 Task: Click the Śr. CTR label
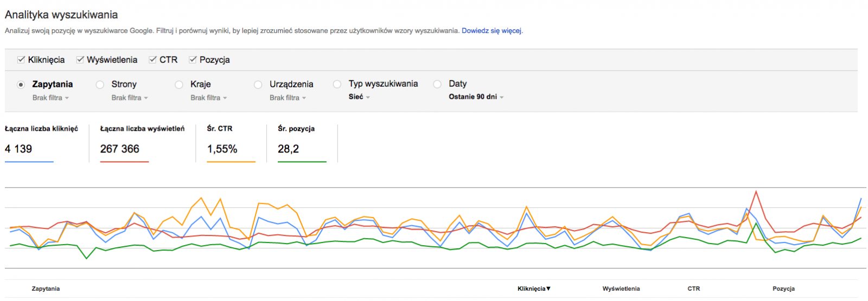click(219, 129)
